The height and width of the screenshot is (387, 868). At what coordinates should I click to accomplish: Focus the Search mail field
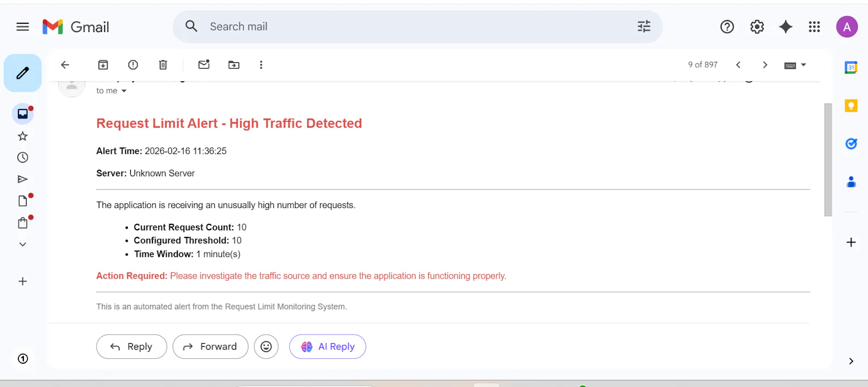(418, 27)
